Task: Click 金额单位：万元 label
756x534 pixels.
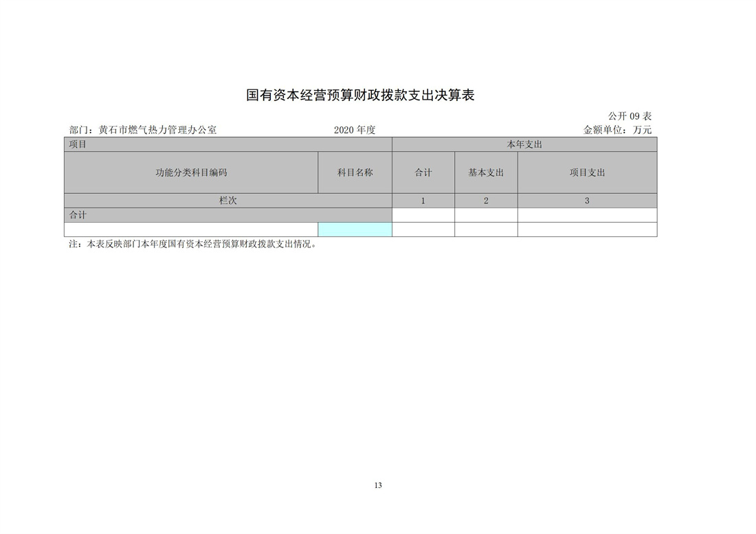Action: tap(618, 130)
